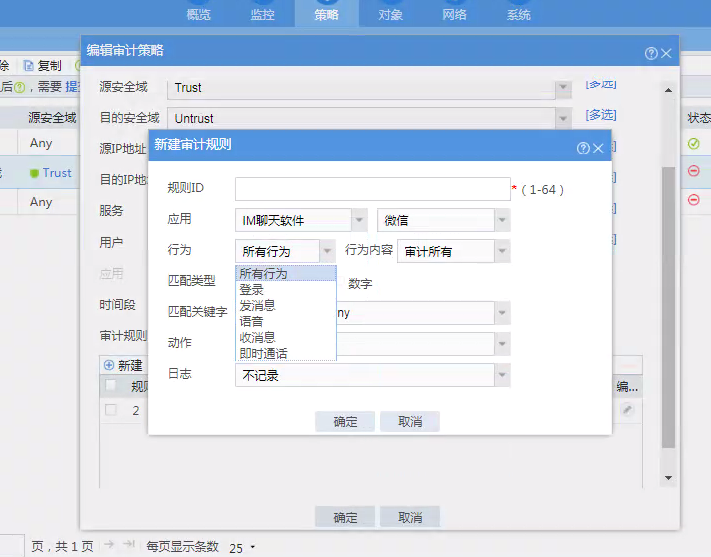Click the 新建 plus icon under 审计规则
Image resolution: width=711 pixels, height=557 pixels.
[109, 365]
